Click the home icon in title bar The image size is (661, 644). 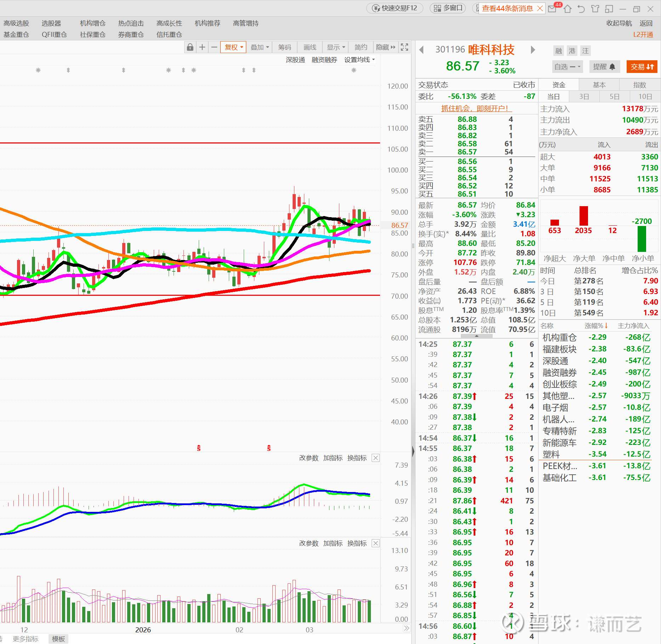pyautogui.click(x=567, y=9)
